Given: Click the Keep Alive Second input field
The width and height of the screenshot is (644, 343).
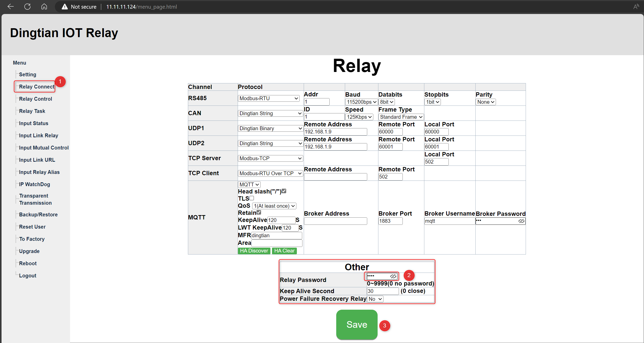Looking at the screenshot, I should coord(382,291).
